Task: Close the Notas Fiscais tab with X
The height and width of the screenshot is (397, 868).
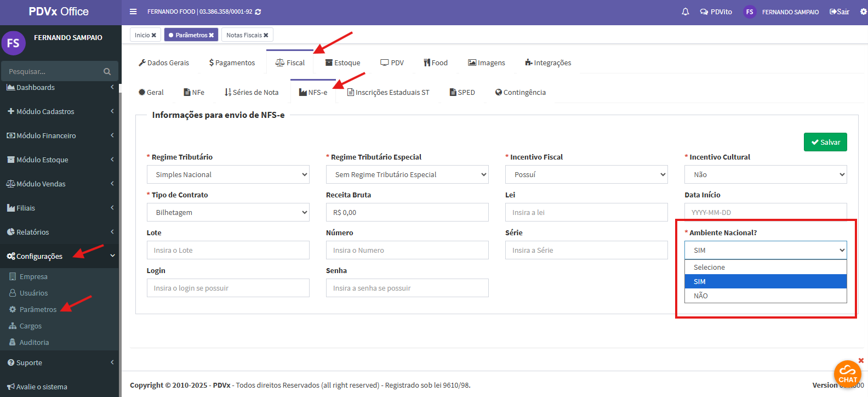Action: (x=266, y=35)
